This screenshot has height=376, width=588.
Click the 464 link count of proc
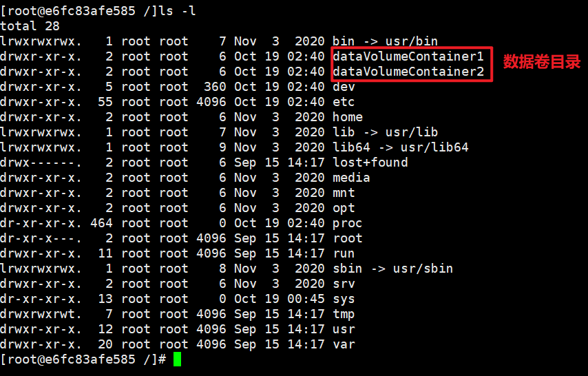coord(101,223)
